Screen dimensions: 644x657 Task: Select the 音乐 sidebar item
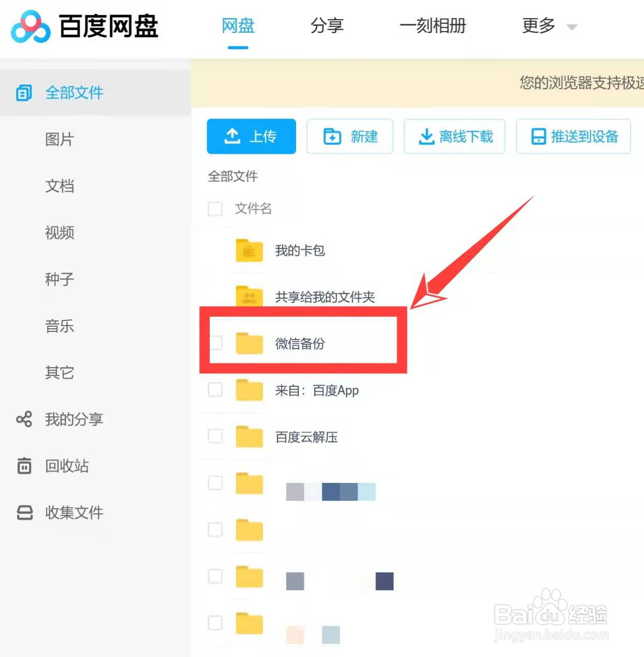pyautogui.click(x=59, y=326)
